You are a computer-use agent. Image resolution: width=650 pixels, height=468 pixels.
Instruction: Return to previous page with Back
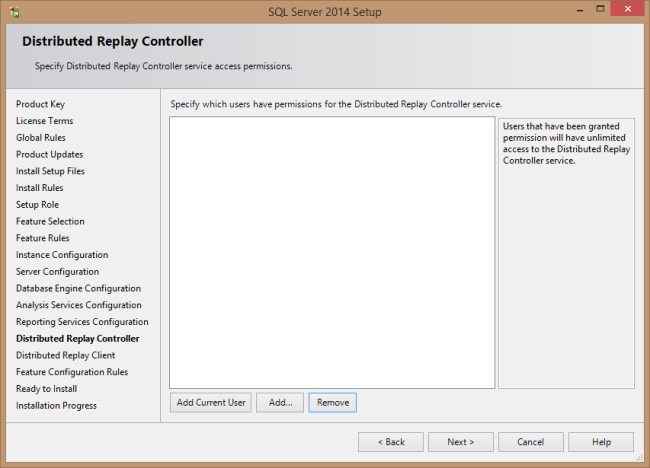(x=390, y=441)
